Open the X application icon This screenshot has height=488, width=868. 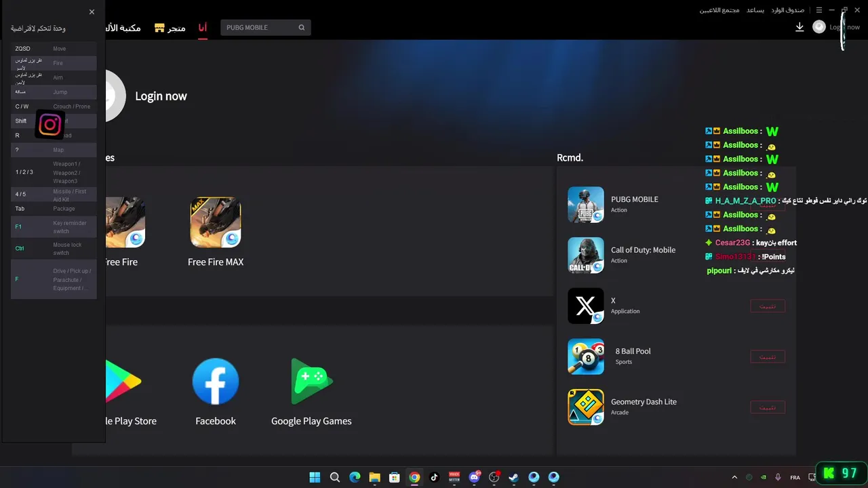[586, 306]
